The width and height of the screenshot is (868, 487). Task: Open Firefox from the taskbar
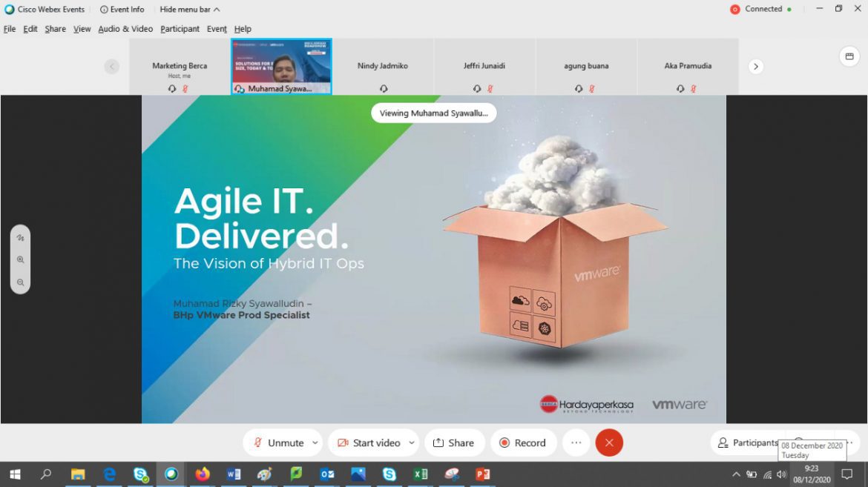(203, 474)
